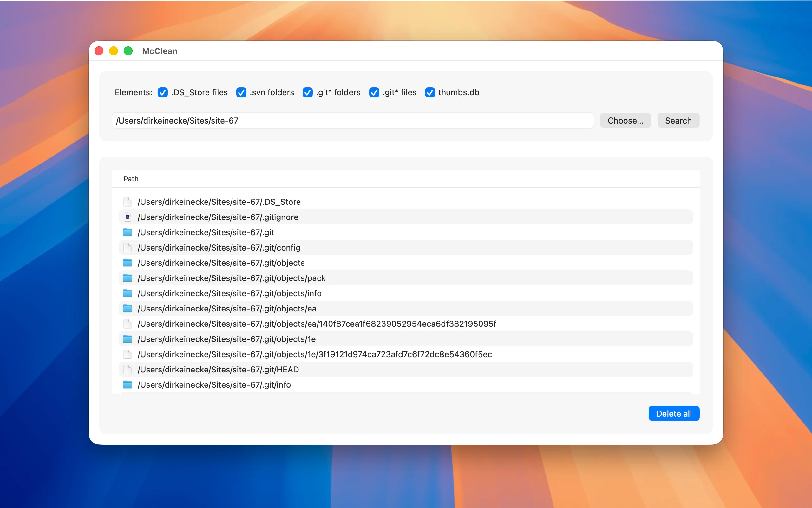
Task: Click folder icon for .git/objects row
Action: pos(128,263)
